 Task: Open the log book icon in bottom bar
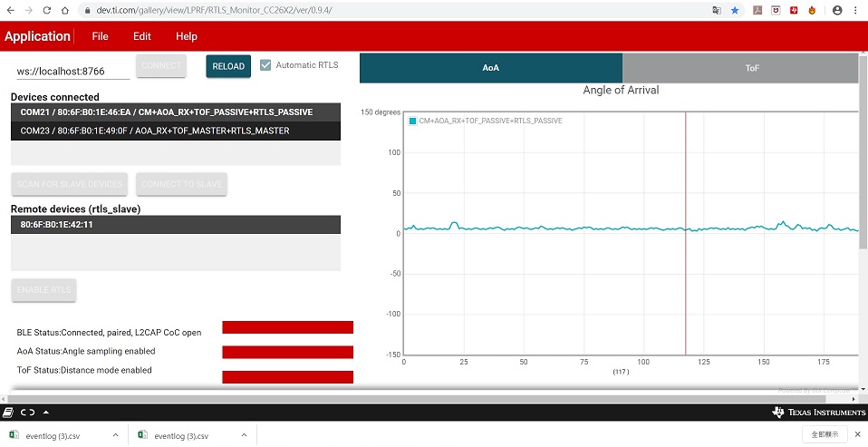(8, 413)
